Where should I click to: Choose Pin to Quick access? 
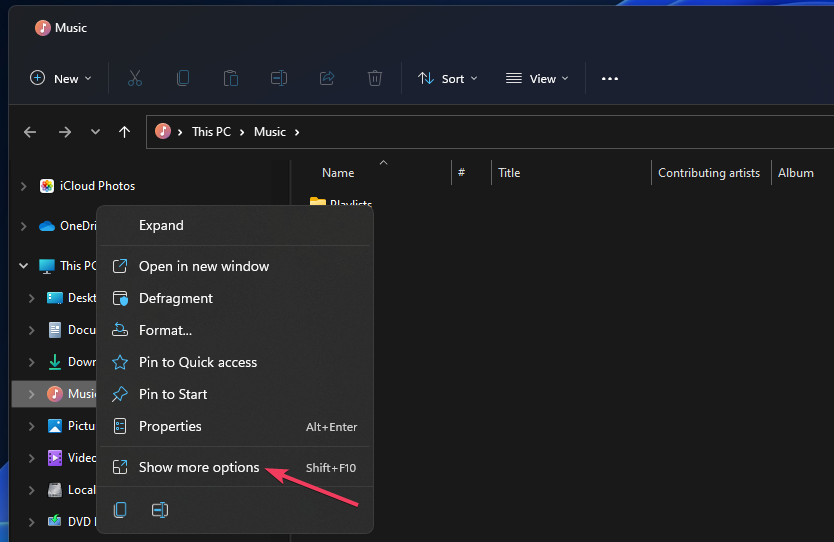tap(235, 362)
